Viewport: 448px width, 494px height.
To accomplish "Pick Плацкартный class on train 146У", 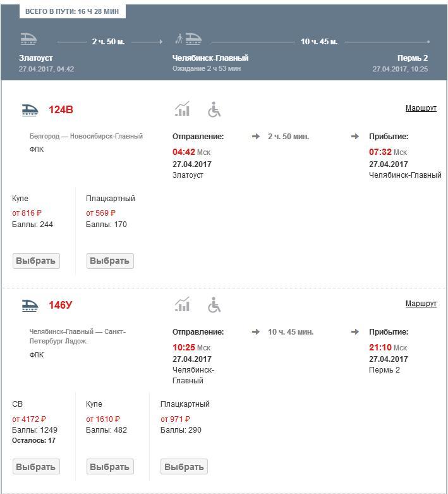I will (x=184, y=467).
